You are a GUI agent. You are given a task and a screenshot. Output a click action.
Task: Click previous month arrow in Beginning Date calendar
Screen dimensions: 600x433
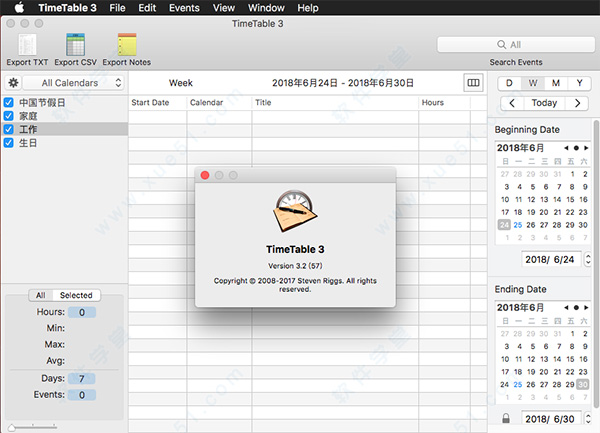tap(566, 148)
